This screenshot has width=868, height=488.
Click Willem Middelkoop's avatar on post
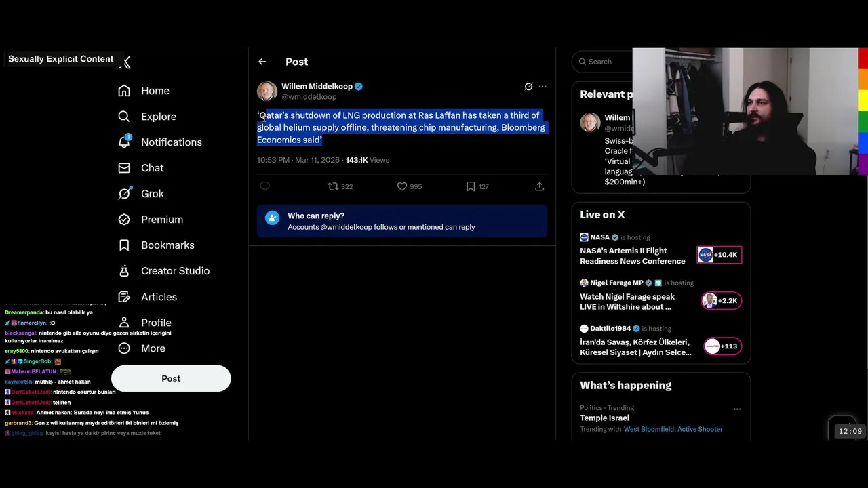(267, 91)
